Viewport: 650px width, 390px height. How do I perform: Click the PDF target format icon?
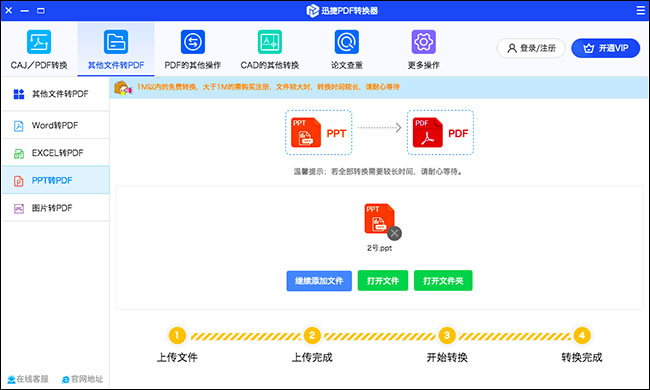point(428,133)
